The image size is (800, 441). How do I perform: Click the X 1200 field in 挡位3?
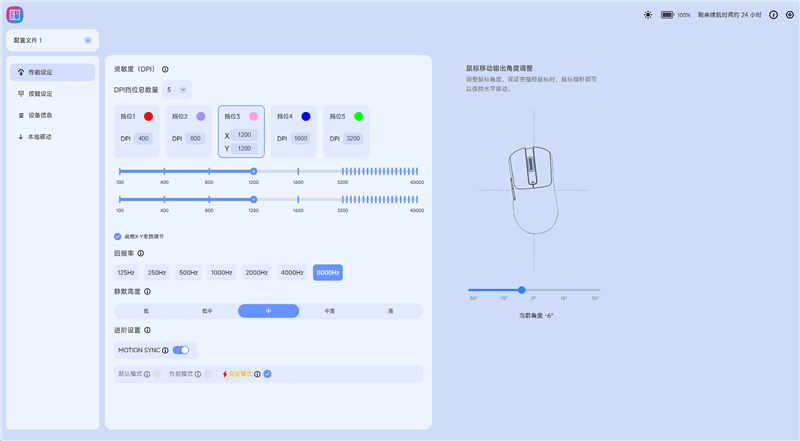(244, 135)
